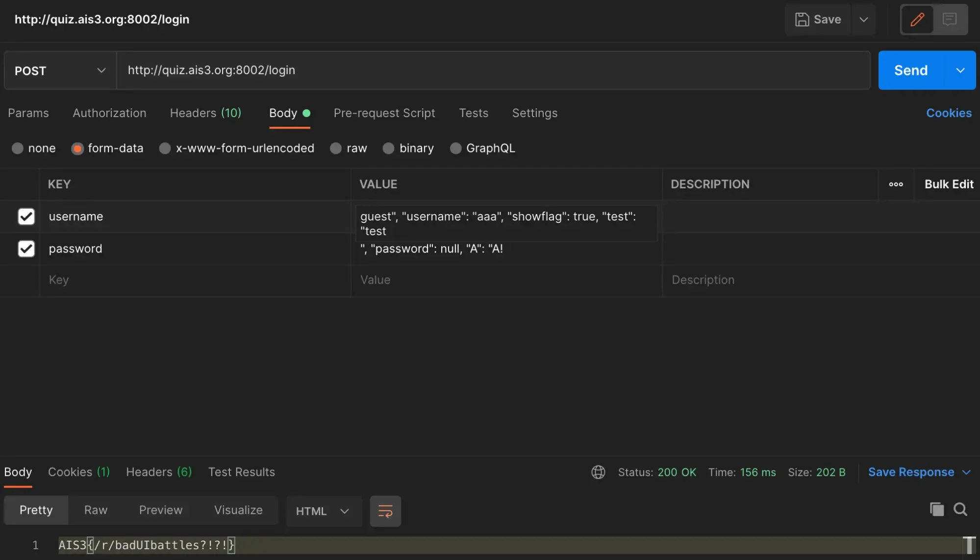The width and height of the screenshot is (980, 560).
Task: Uncheck the password row checkbox
Action: coord(26,248)
